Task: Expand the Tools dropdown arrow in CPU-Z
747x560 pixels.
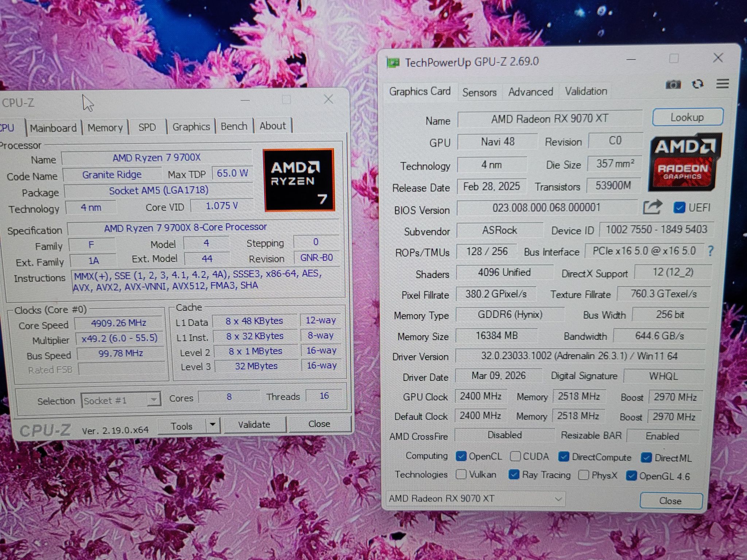Action: coord(213,425)
